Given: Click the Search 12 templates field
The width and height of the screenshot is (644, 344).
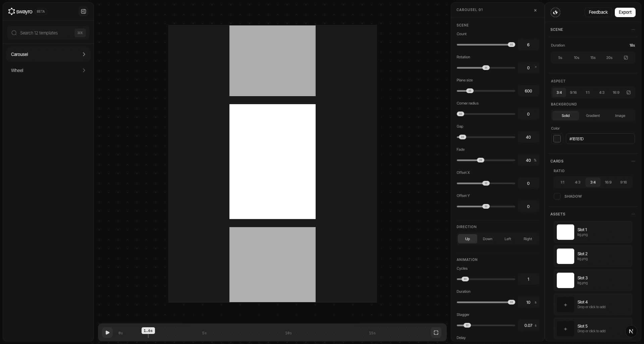Looking at the screenshot, I should pos(48,33).
